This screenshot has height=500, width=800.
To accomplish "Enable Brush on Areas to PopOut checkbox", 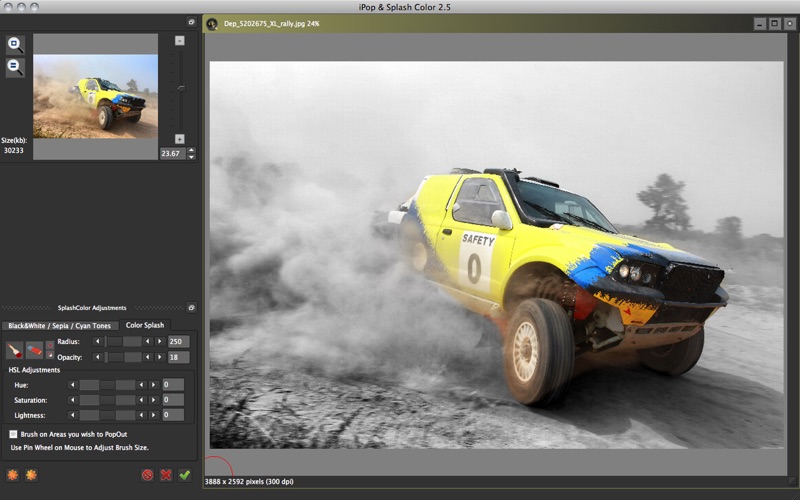I will 13,434.
